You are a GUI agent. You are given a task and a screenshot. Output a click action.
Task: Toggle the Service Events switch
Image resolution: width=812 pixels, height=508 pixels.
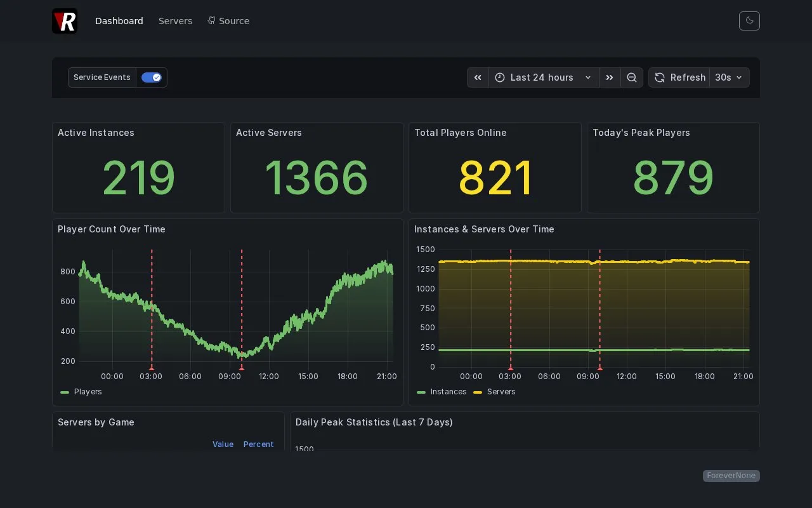click(x=152, y=77)
